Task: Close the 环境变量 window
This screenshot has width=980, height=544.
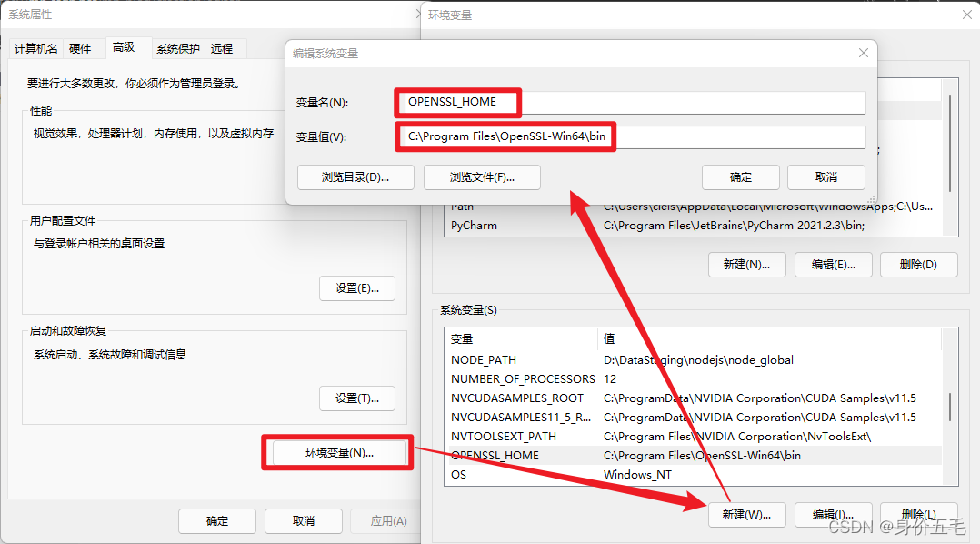Action: [x=965, y=15]
